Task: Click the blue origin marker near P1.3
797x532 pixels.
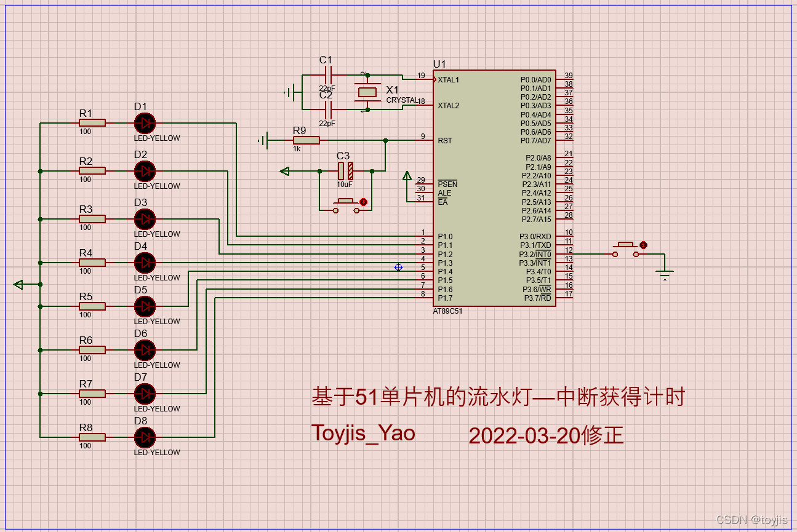Action: (x=398, y=267)
